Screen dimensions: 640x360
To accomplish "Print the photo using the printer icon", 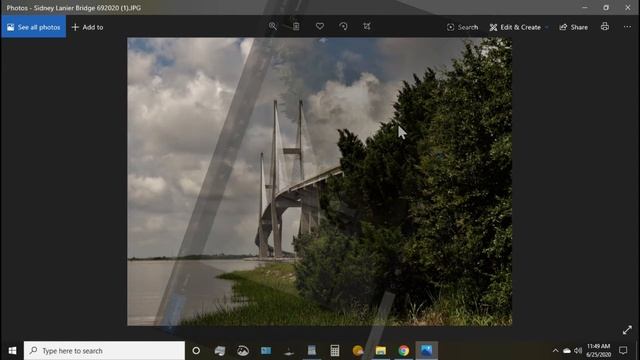I will click(x=605, y=27).
